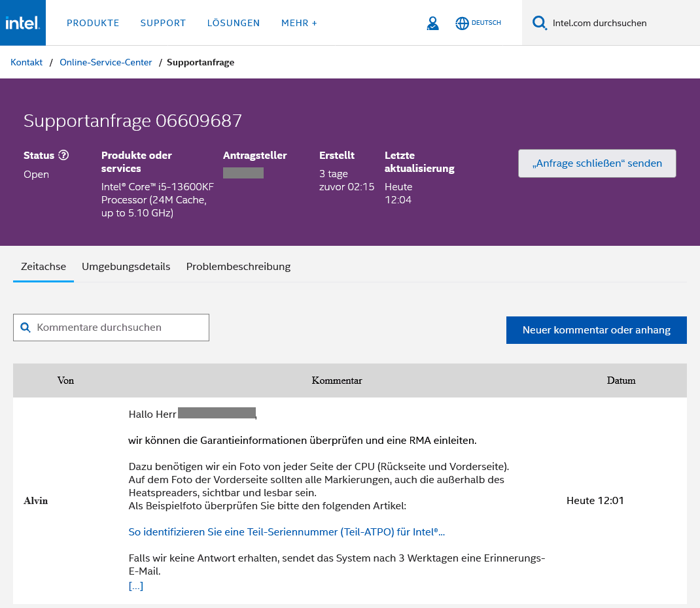
Task: Go to Online-Service-Center breadcrumb
Action: click(106, 63)
